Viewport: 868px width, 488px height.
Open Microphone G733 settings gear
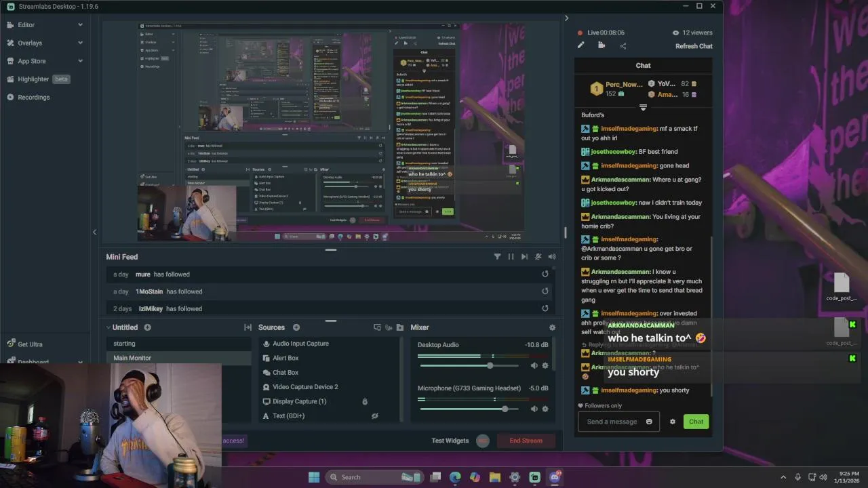click(x=545, y=409)
